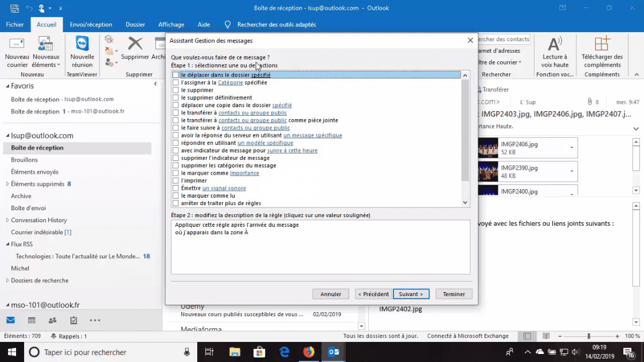Click zoom out minus on status bar
Viewport: 644px width, 362px height.
[x=560, y=336]
